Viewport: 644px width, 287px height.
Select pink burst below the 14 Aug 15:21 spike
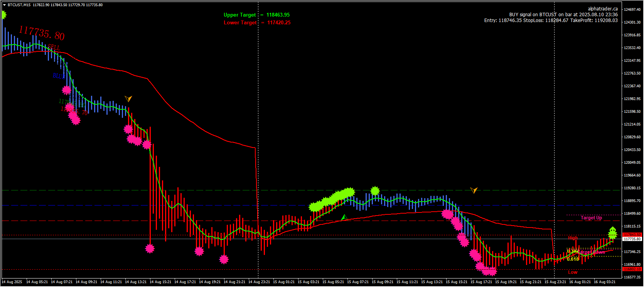point(150,248)
